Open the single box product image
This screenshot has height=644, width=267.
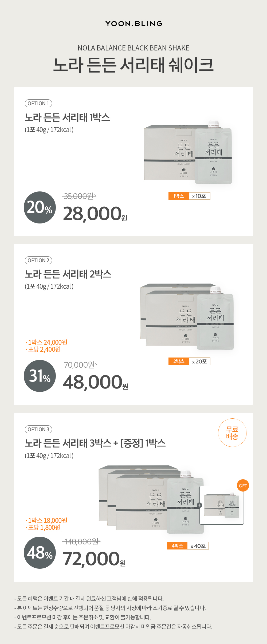pos(188,153)
